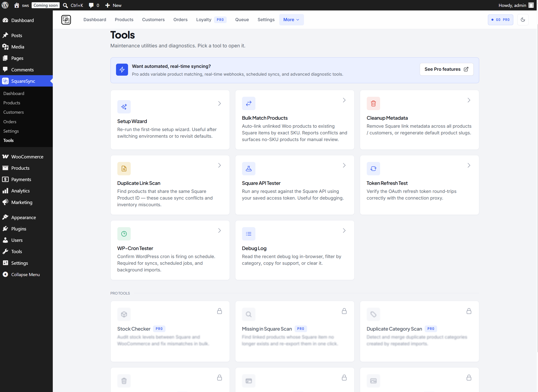Click the Missing in Square Scan magnifier icon
This screenshot has width=538, height=392.
point(249,314)
